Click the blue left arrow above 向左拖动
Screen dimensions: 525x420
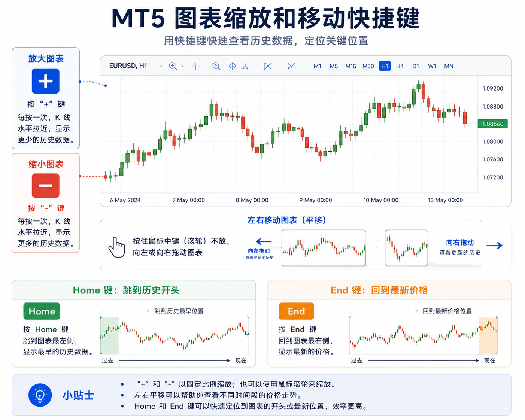(x=264, y=242)
